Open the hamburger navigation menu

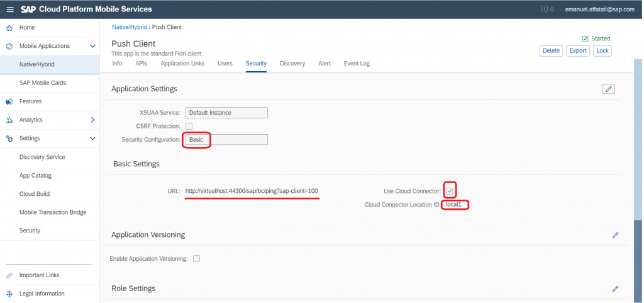click(x=10, y=9)
